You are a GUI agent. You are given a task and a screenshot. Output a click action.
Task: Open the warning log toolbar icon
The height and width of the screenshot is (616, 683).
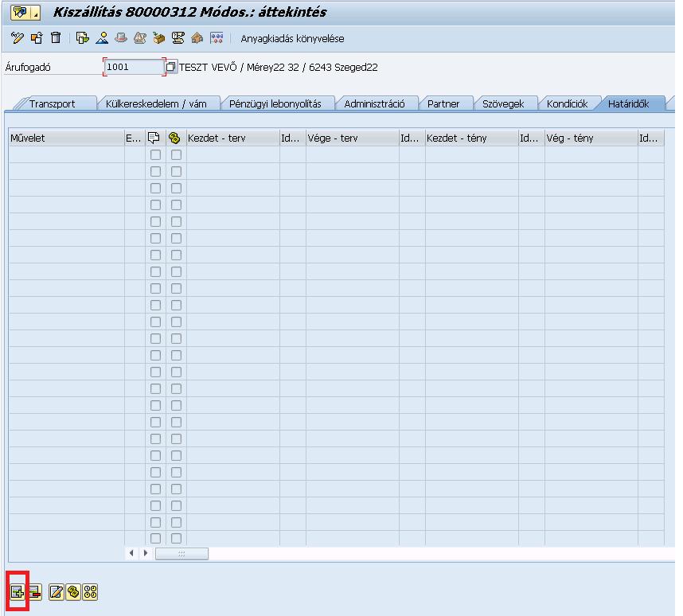click(140, 38)
